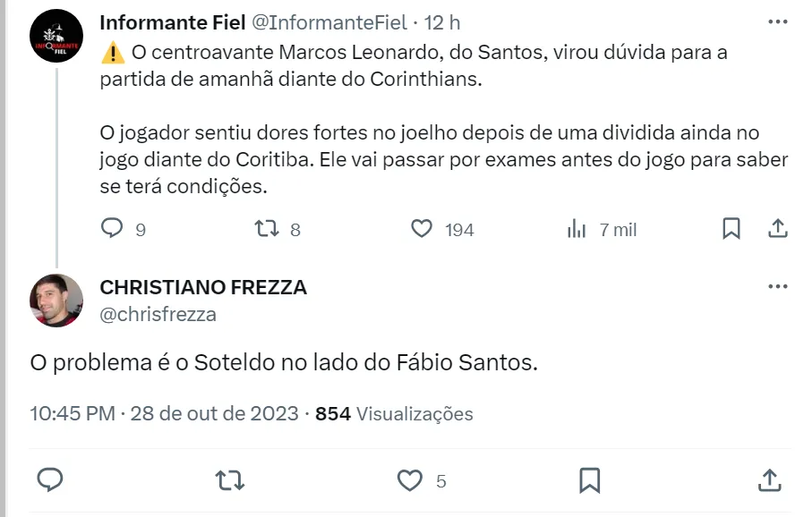
Task: Share the Informante Fiel tweet
Action: [777, 229]
